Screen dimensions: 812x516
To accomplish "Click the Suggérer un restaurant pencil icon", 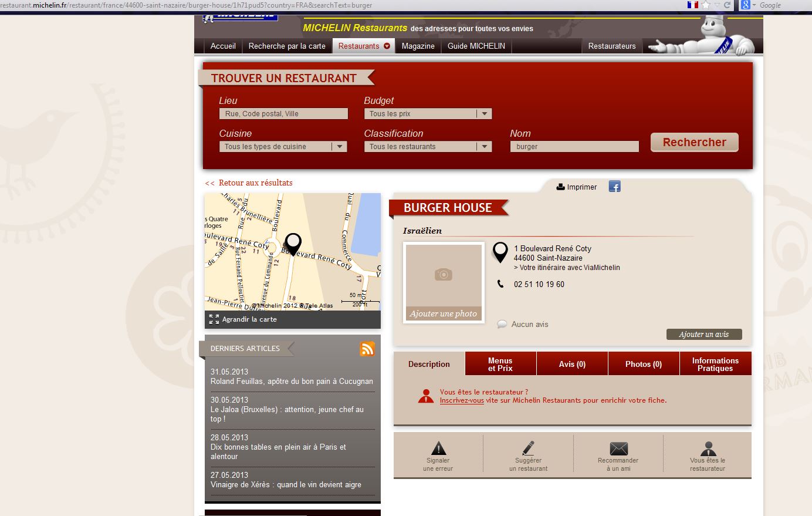I will 528,448.
